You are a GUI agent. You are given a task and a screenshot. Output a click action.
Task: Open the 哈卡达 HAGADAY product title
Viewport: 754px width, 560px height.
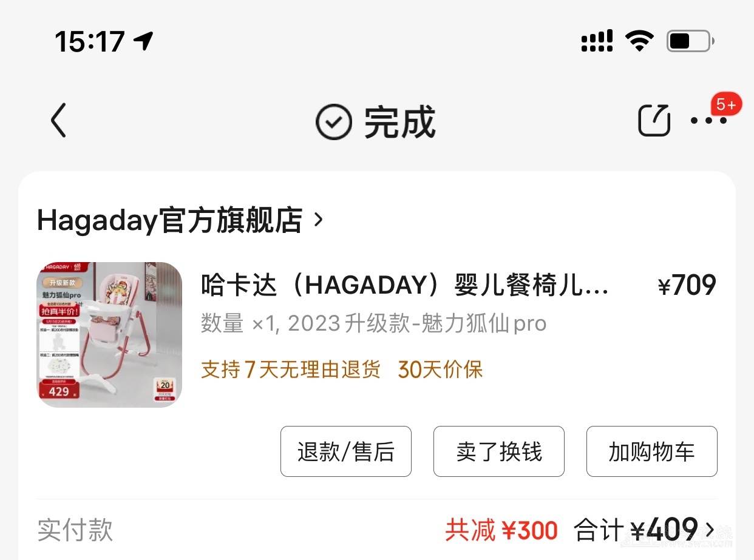(404, 285)
